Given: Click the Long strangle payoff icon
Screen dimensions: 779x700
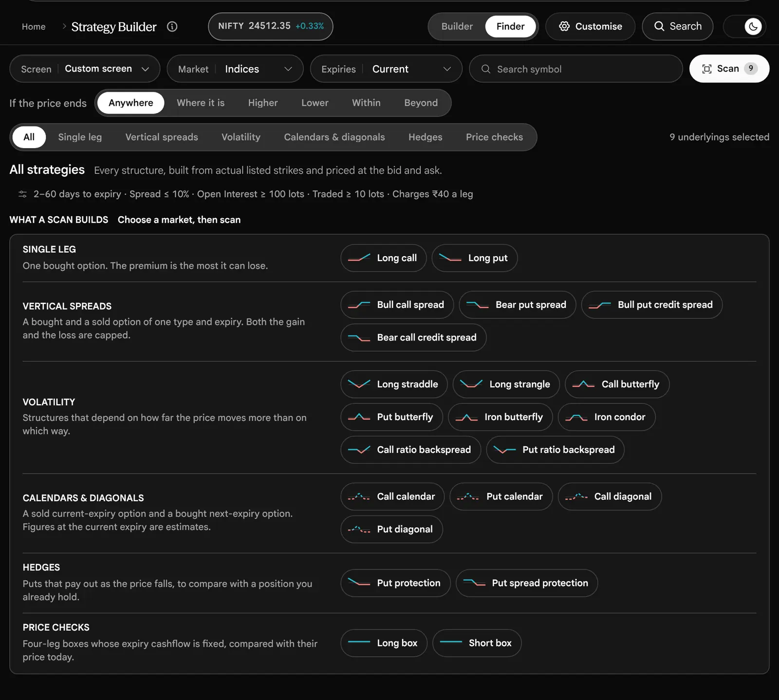Looking at the screenshot, I should (471, 384).
